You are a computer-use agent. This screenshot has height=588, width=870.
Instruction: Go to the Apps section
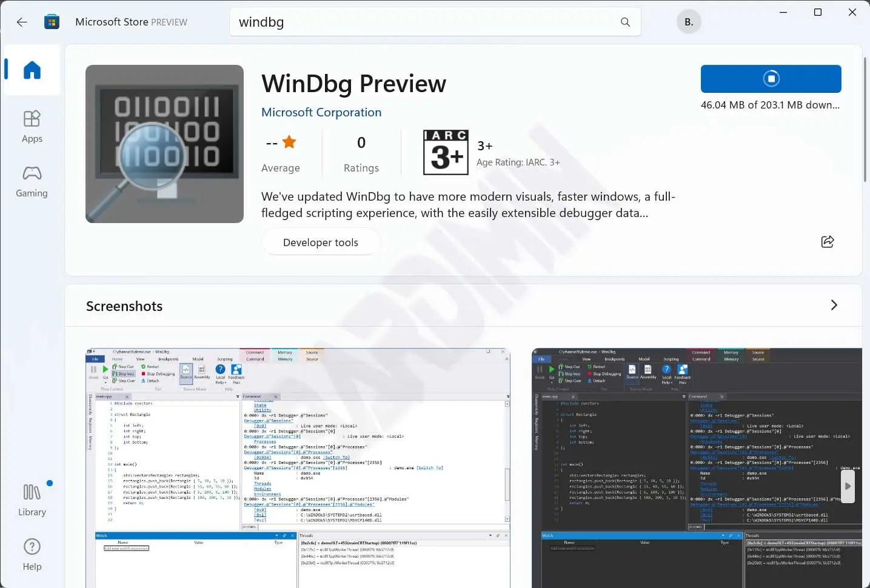(32, 126)
